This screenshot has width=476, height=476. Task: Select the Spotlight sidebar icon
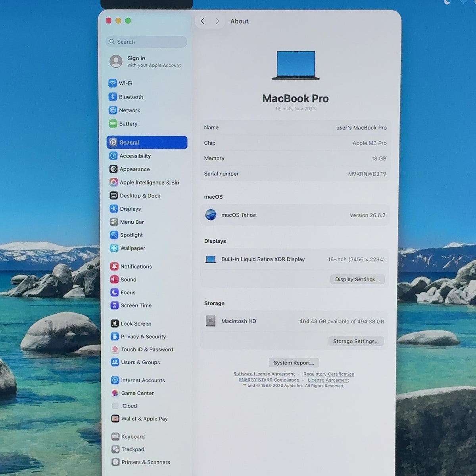point(114,235)
